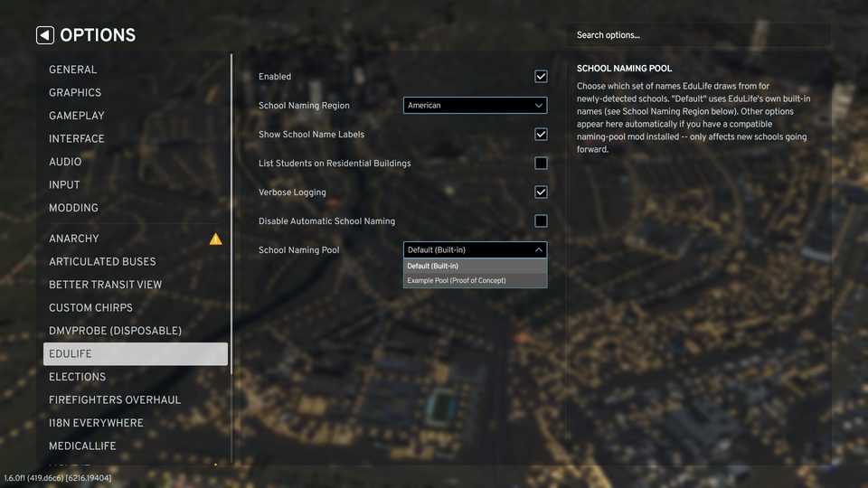The height and width of the screenshot is (488, 868).
Task: Enable List Students on Residential Buildings
Action: [541, 164]
